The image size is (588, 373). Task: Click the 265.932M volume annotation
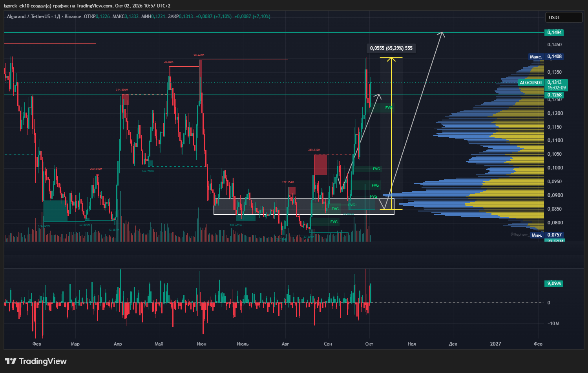(x=314, y=150)
